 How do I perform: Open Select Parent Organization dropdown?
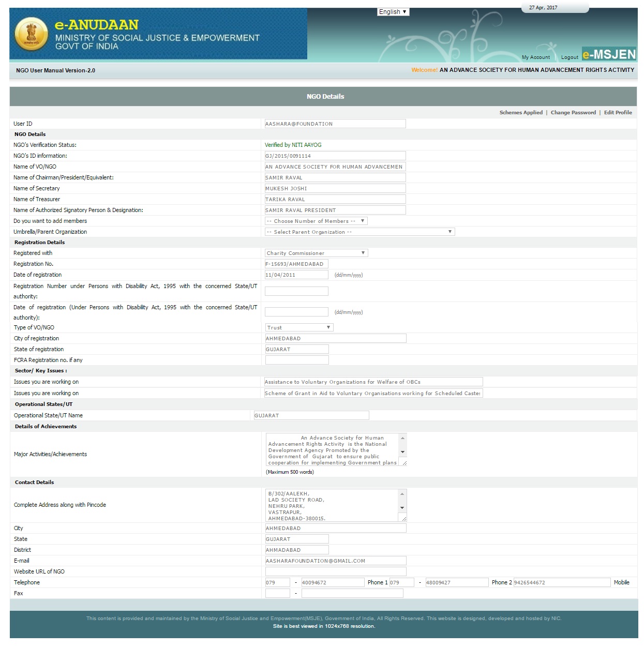pyautogui.click(x=360, y=232)
